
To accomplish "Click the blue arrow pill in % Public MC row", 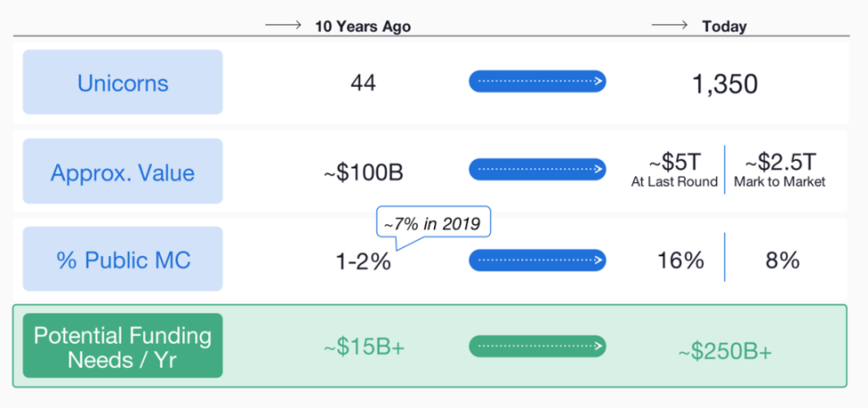I will [x=538, y=260].
